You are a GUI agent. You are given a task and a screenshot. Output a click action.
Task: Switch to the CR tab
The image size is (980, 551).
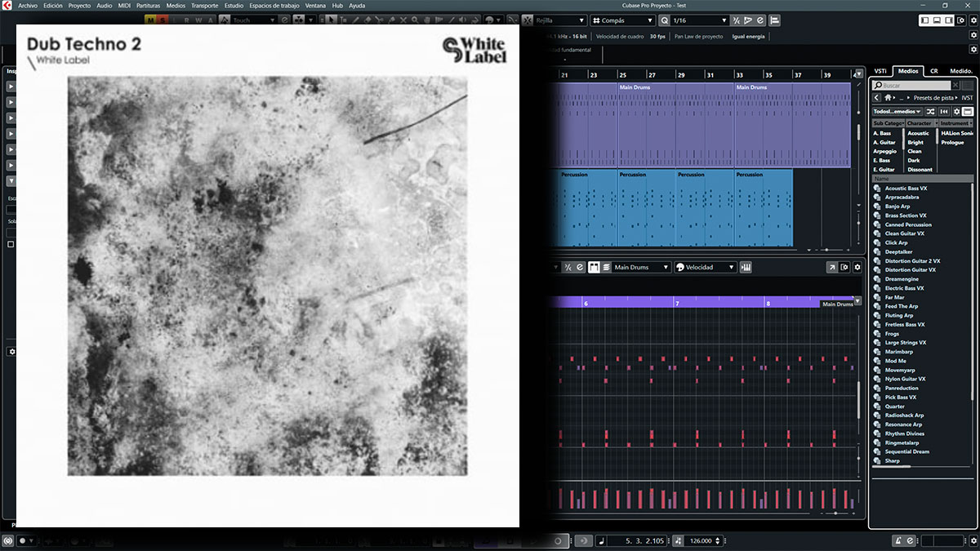(x=933, y=71)
